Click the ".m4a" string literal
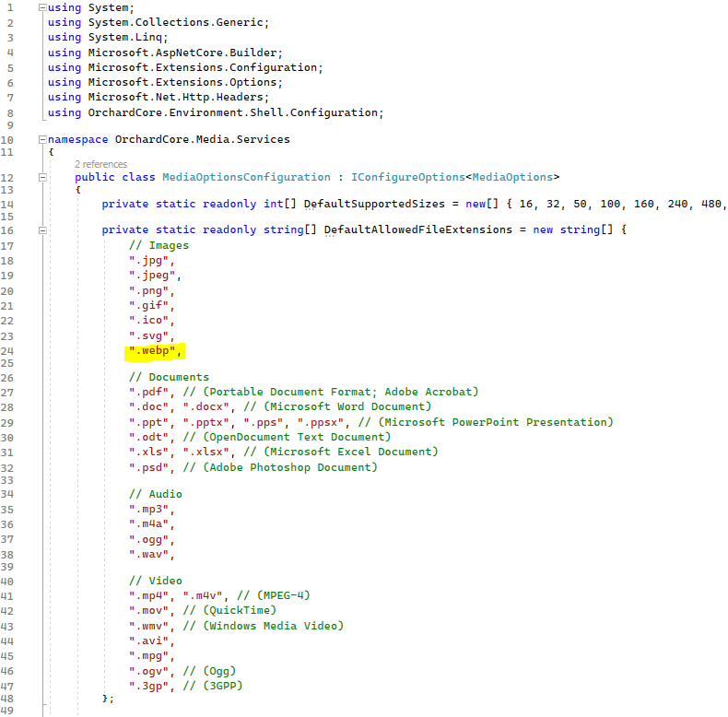728x717 pixels. pyautogui.click(x=148, y=523)
